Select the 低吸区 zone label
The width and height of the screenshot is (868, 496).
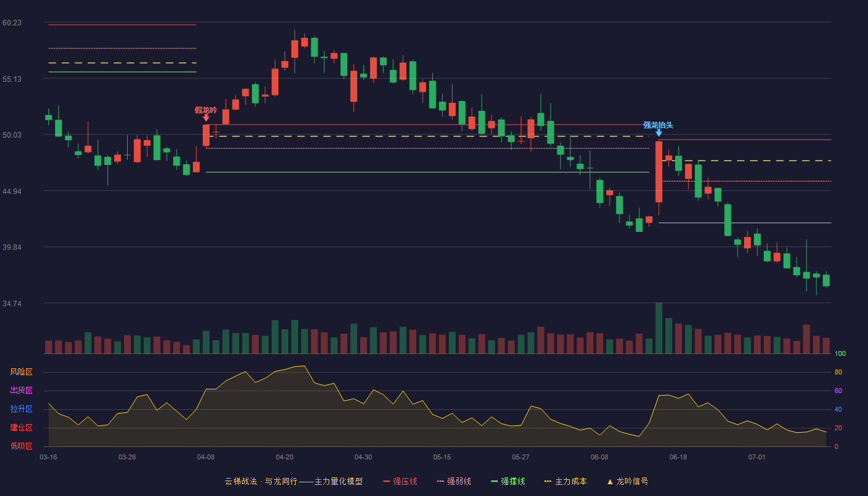[x=21, y=446]
